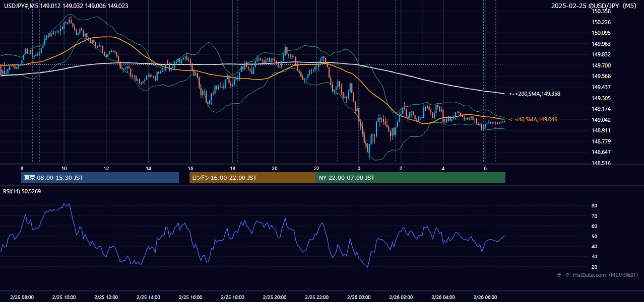
Task: Click hour label 22 under price chart
Action: (316, 168)
